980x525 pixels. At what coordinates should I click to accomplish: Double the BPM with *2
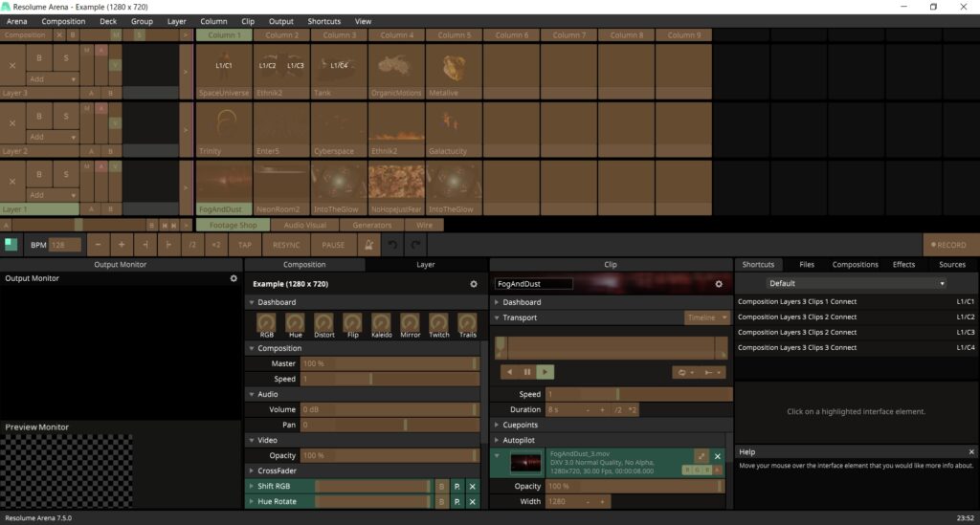coord(215,245)
